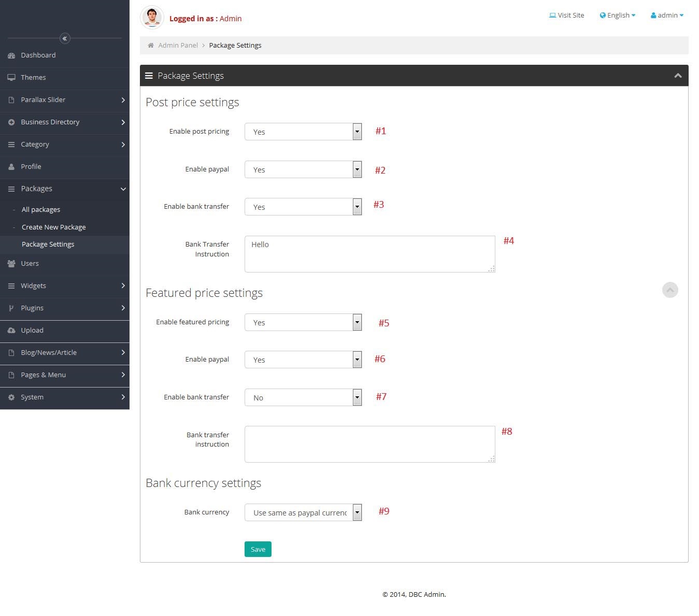This screenshot has width=699, height=616.
Task: Click the Users group icon
Action: [x=11, y=264]
